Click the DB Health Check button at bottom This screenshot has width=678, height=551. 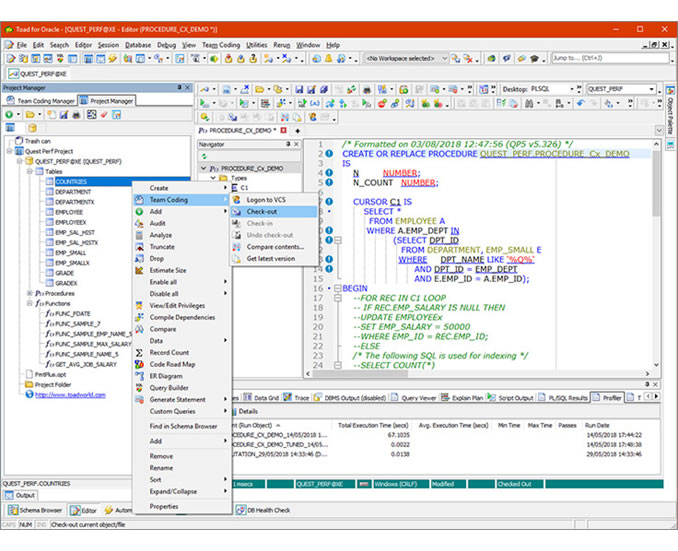coord(263,510)
